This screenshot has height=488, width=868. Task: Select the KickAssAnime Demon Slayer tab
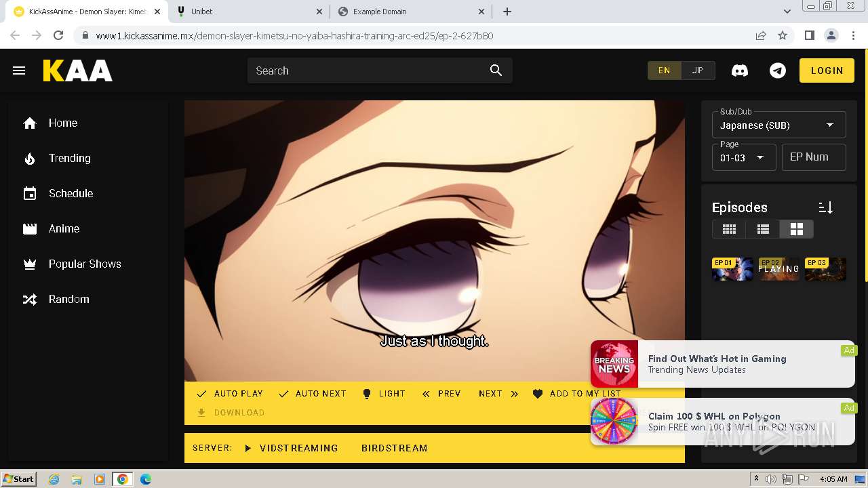87,12
